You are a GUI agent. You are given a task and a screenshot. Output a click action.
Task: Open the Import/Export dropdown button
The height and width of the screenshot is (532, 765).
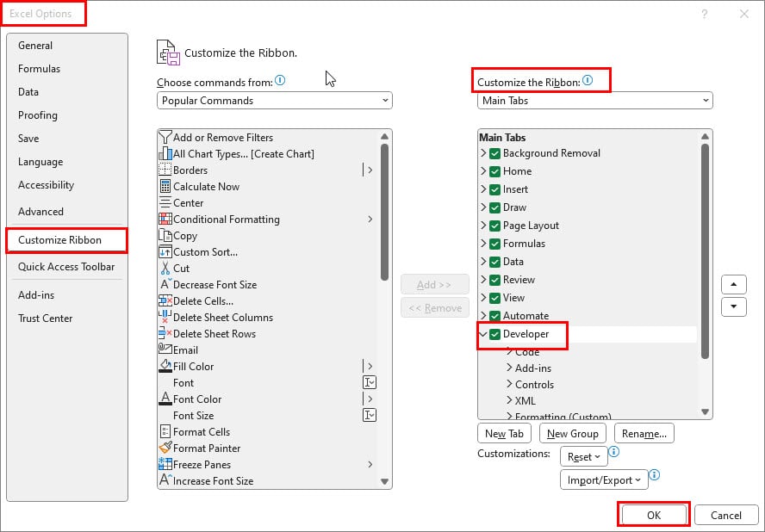click(x=604, y=479)
